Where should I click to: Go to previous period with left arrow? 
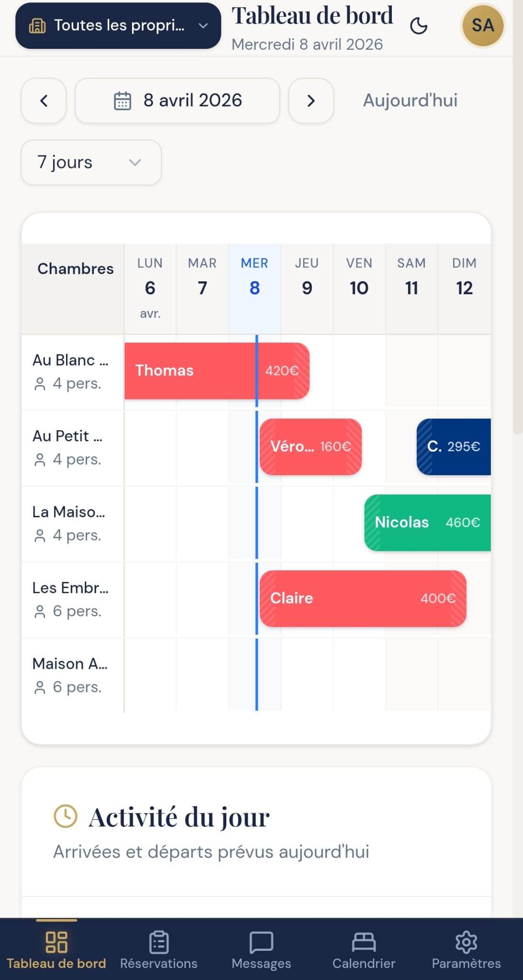(x=44, y=101)
